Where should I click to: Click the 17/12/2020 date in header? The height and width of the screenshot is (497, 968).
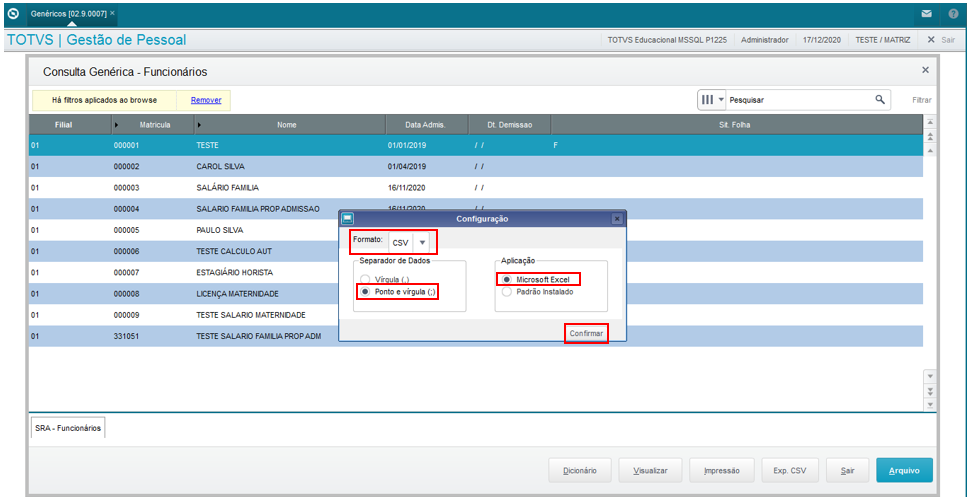tap(822, 40)
